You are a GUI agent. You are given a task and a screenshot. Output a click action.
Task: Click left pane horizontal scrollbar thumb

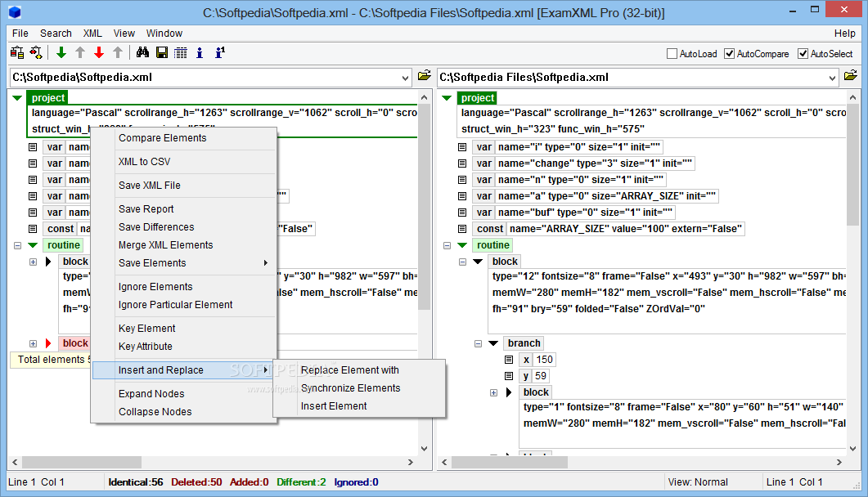click(x=81, y=462)
